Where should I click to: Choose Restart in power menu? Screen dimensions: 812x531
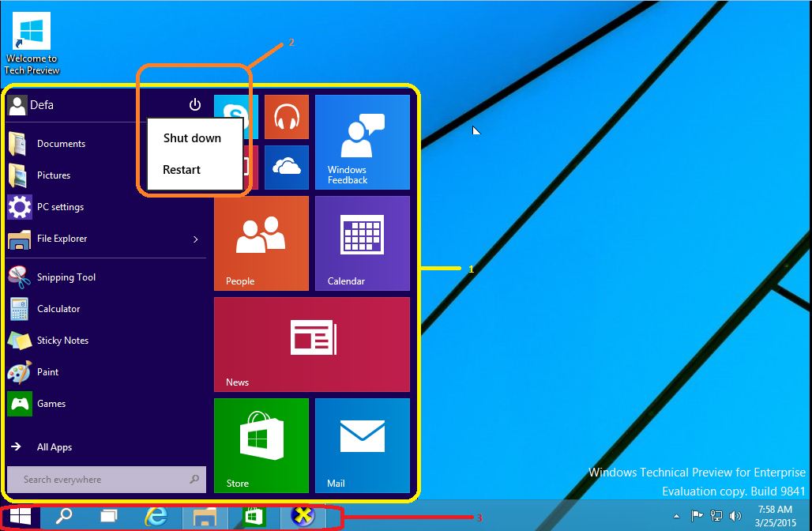coord(182,170)
